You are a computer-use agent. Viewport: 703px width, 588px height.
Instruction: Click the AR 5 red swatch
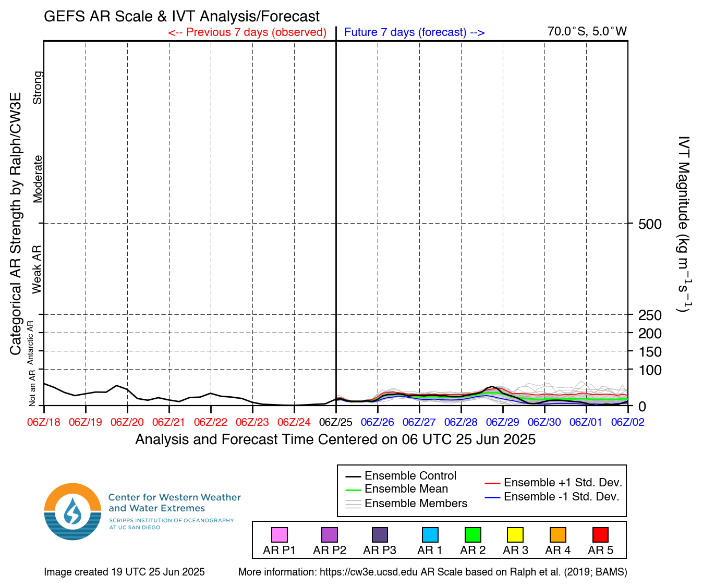[x=601, y=535]
